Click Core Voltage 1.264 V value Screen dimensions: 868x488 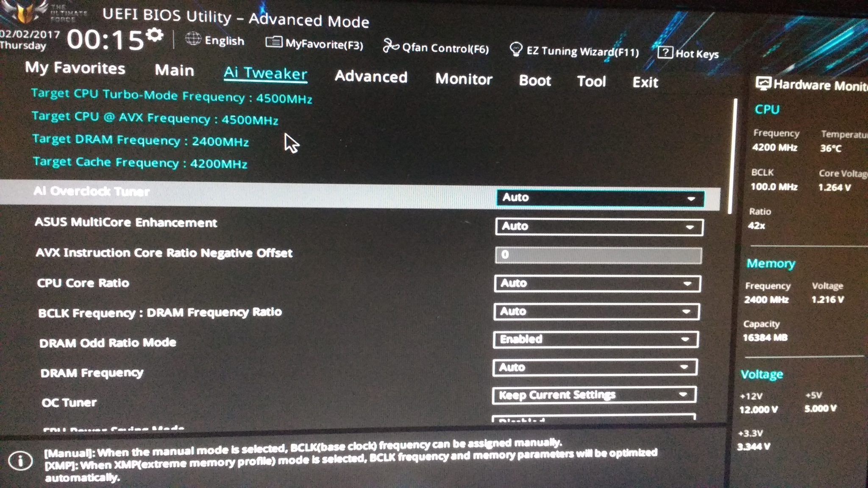(x=834, y=187)
